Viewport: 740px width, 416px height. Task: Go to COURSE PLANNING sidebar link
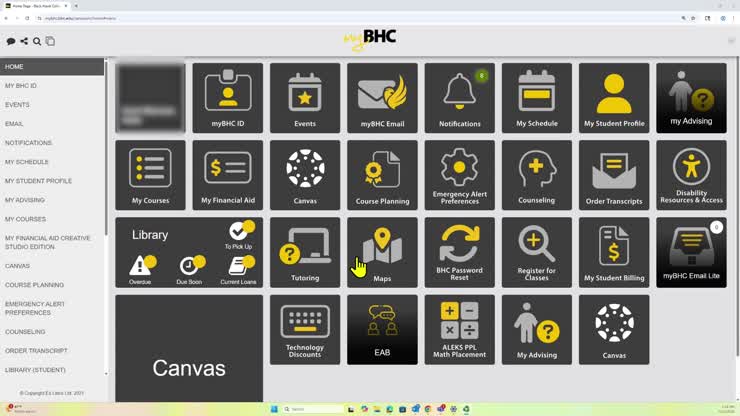[x=34, y=285]
